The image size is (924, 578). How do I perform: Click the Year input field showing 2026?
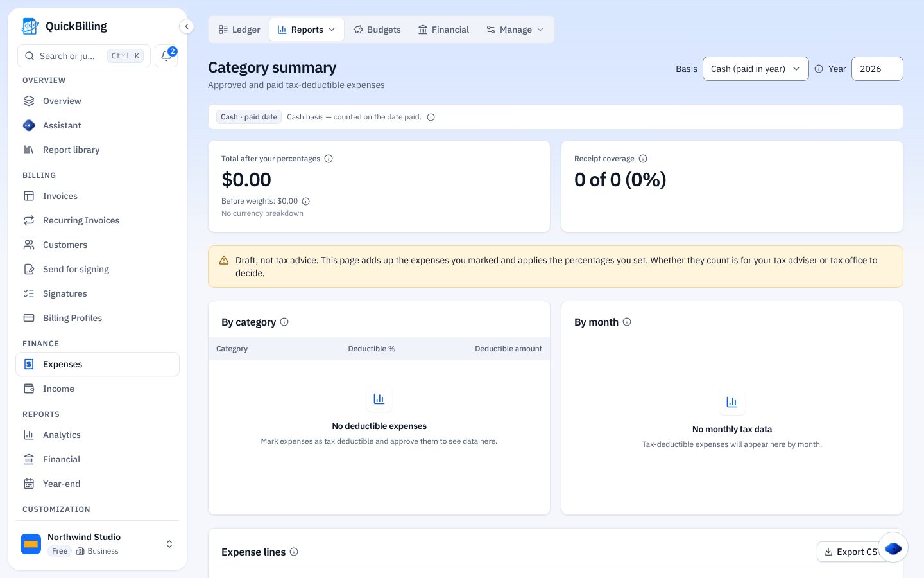[877, 69]
